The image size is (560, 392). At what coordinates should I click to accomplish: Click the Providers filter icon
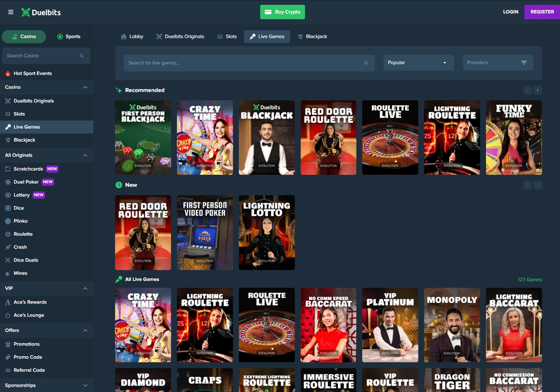pyautogui.click(x=524, y=63)
